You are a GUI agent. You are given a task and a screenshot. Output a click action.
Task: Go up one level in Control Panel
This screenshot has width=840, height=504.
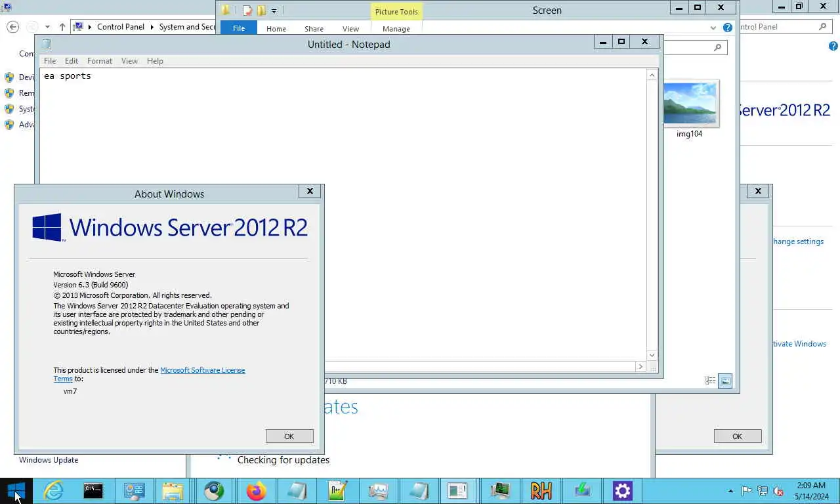coord(62,27)
